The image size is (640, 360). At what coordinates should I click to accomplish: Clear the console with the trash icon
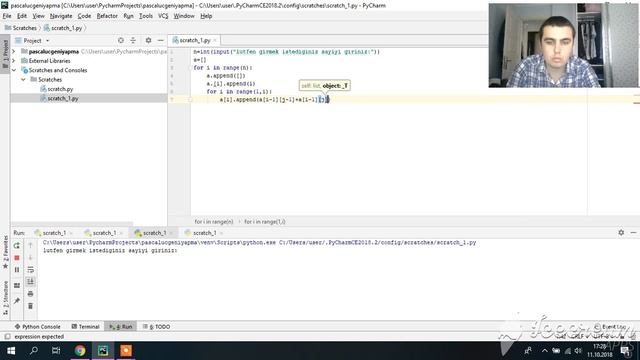coord(30,306)
